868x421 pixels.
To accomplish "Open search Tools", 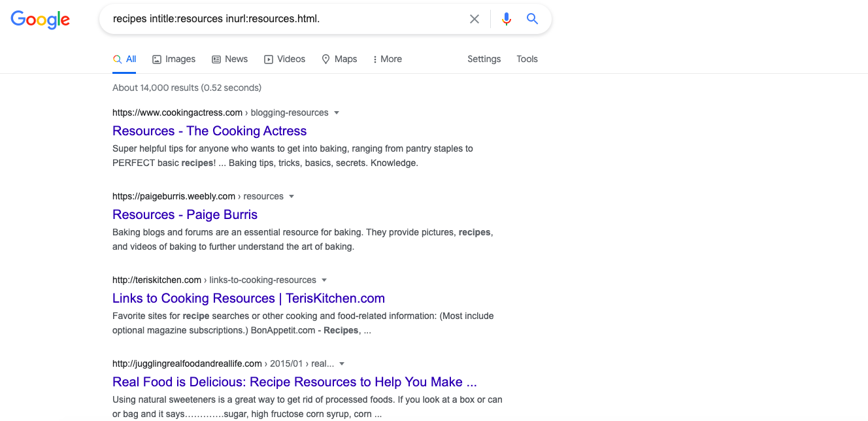I will [x=527, y=59].
